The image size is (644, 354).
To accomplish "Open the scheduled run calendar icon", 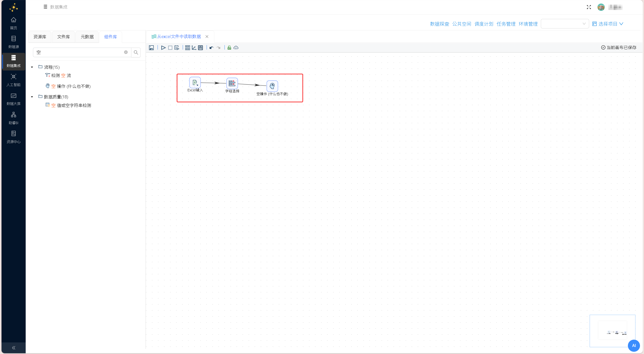I will [177, 48].
